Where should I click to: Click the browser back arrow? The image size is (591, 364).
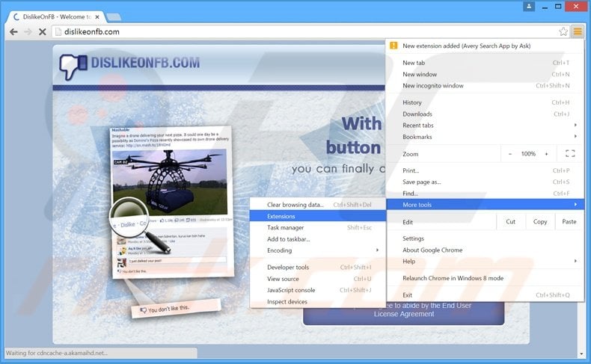(13, 32)
